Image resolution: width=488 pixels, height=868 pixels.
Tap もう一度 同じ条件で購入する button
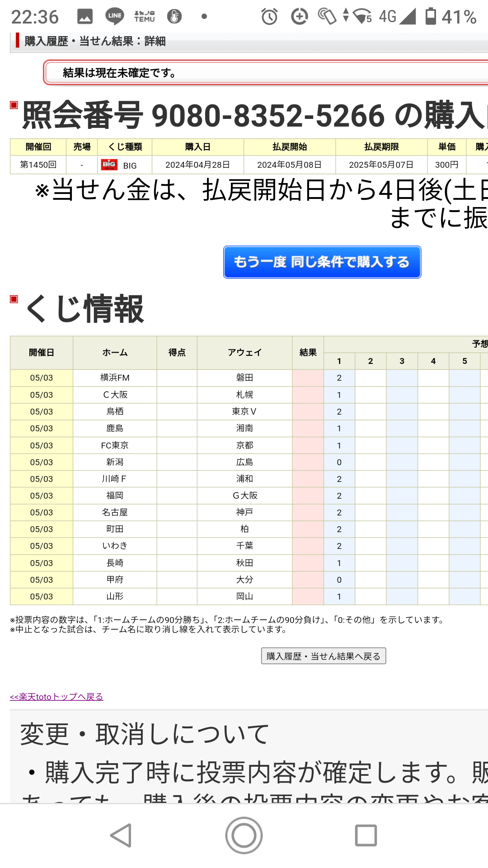point(322,262)
